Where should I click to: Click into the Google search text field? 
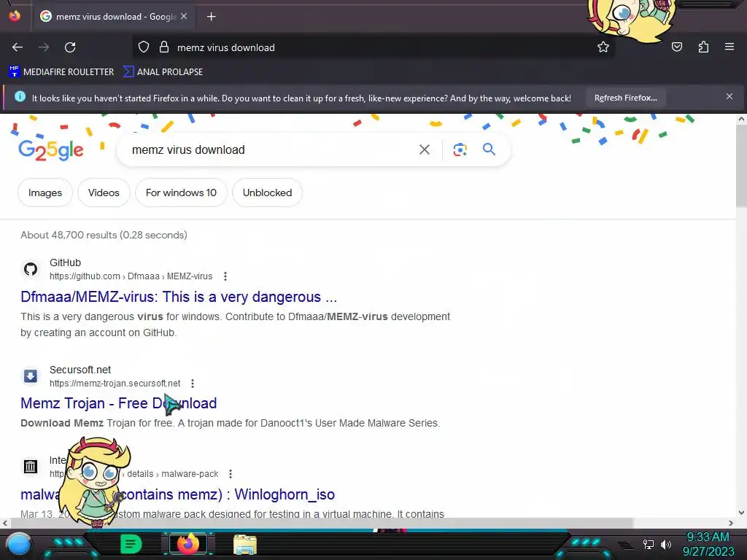[267, 150]
